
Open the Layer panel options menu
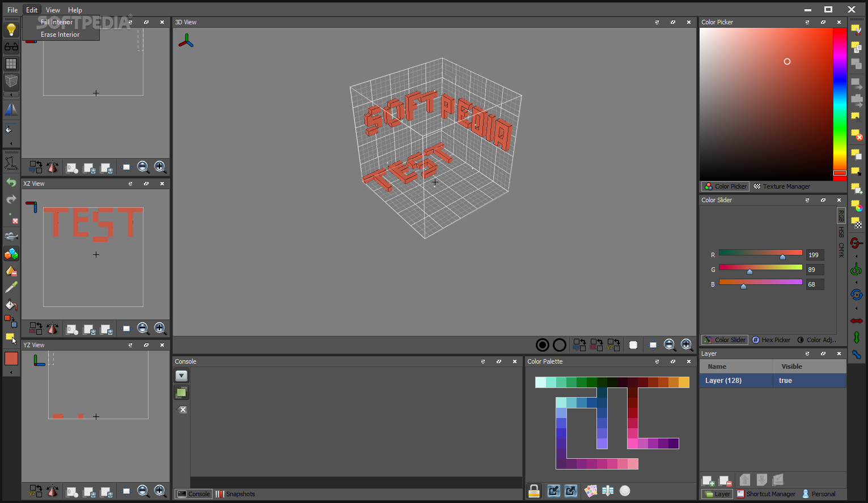(807, 353)
